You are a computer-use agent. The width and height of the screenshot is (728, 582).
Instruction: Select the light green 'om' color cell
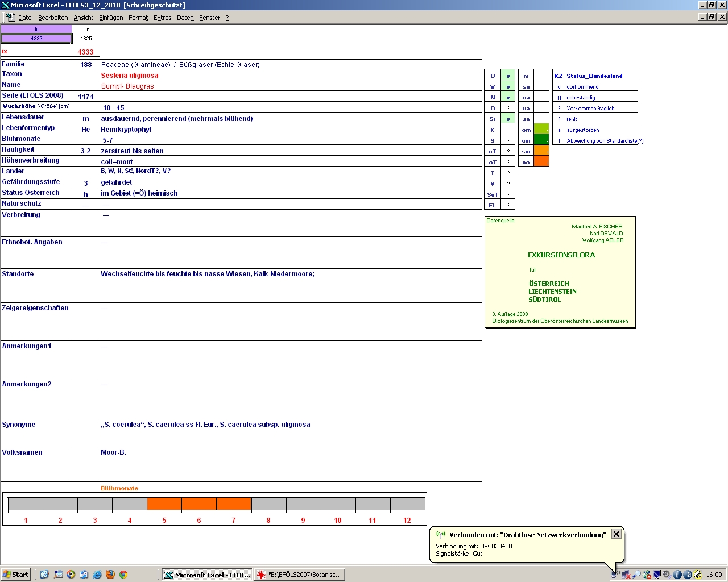[x=541, y=130]
